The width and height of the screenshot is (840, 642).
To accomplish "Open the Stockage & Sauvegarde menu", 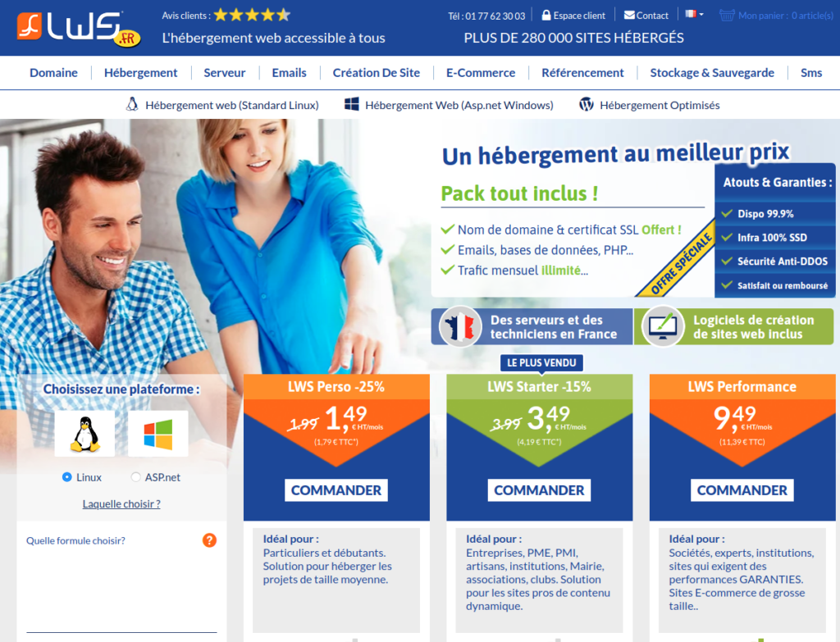I will tap(712, 73).
